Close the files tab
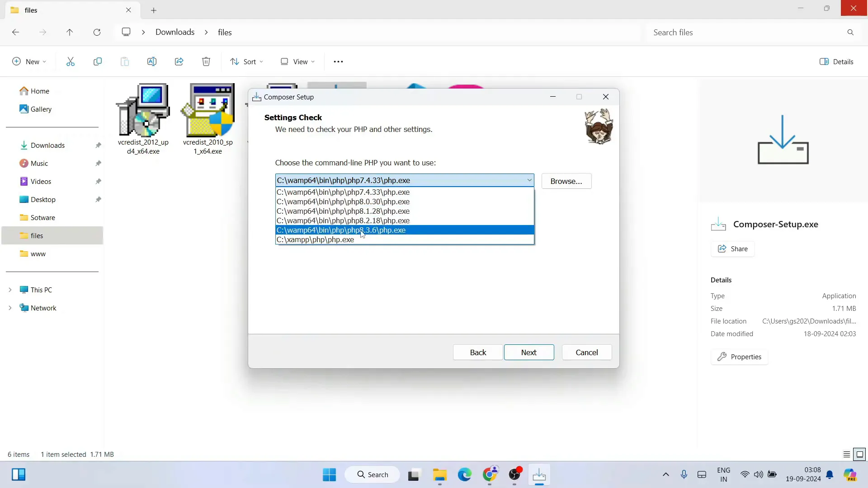 point(129,10)
